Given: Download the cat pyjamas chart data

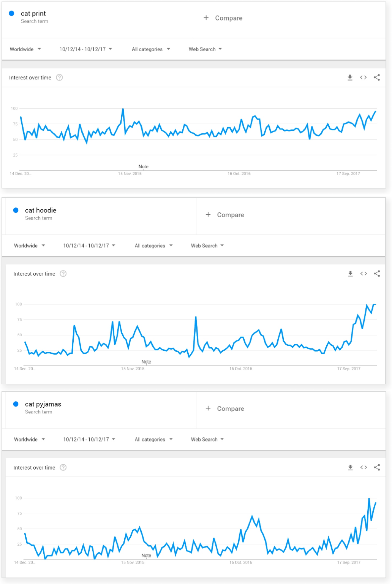Looking at the screenshot, I should 350,467.
